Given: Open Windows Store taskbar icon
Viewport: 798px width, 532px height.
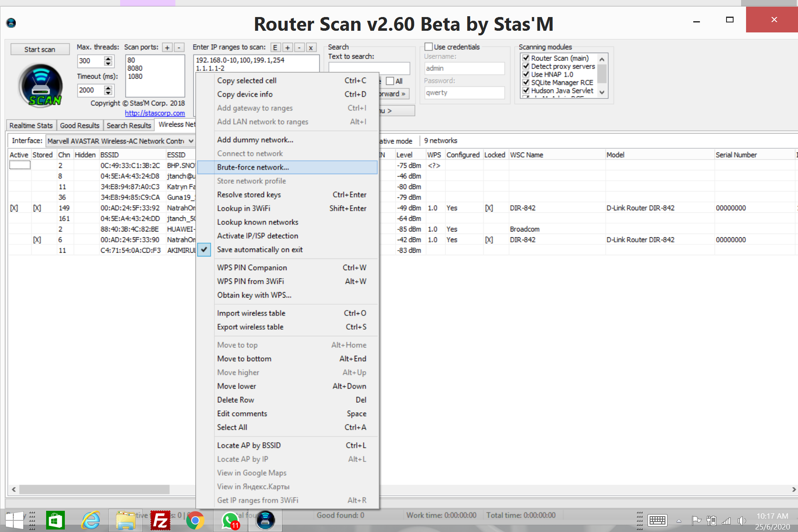Looking at the screenshot, I should click(x=55, y=520).
